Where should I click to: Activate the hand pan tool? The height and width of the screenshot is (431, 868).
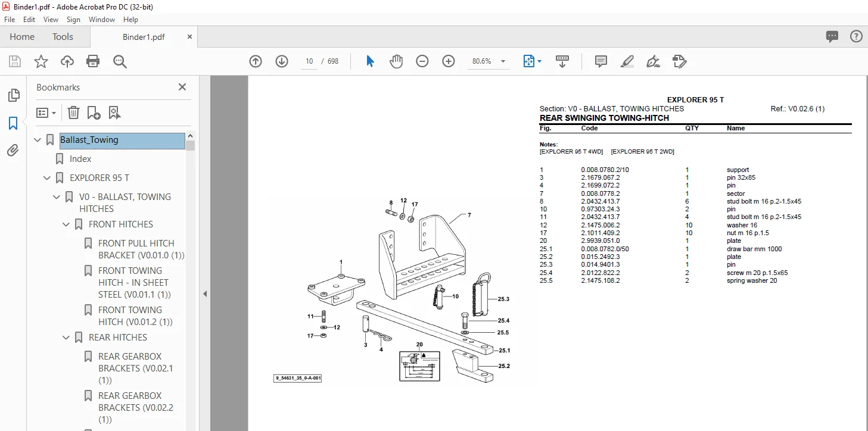pyautogui.click(x=396, y=61)
